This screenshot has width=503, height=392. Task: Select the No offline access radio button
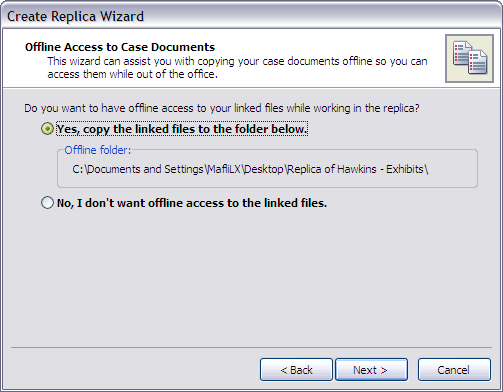pyautogui.click(x=47, y=203)
